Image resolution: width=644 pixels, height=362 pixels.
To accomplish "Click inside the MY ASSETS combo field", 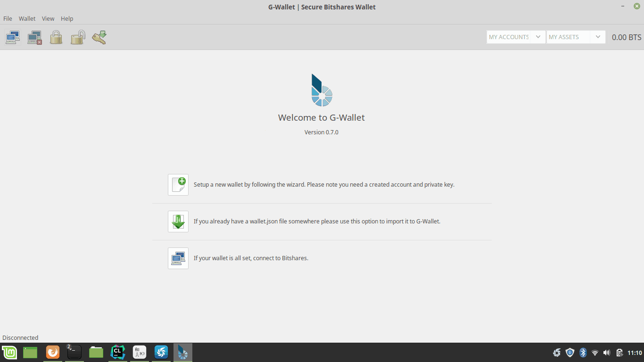I will click(568, 37).
